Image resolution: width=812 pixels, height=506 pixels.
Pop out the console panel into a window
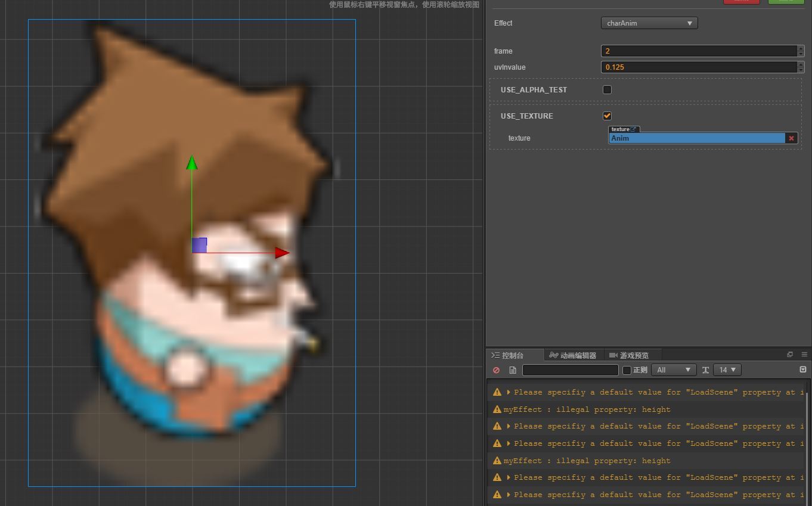(790, 355)
